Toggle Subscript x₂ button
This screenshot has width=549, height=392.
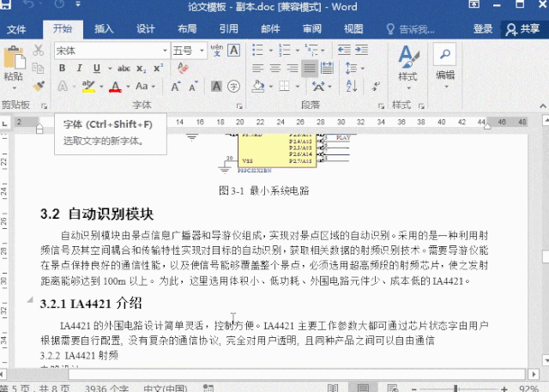[x=141, y=69]
